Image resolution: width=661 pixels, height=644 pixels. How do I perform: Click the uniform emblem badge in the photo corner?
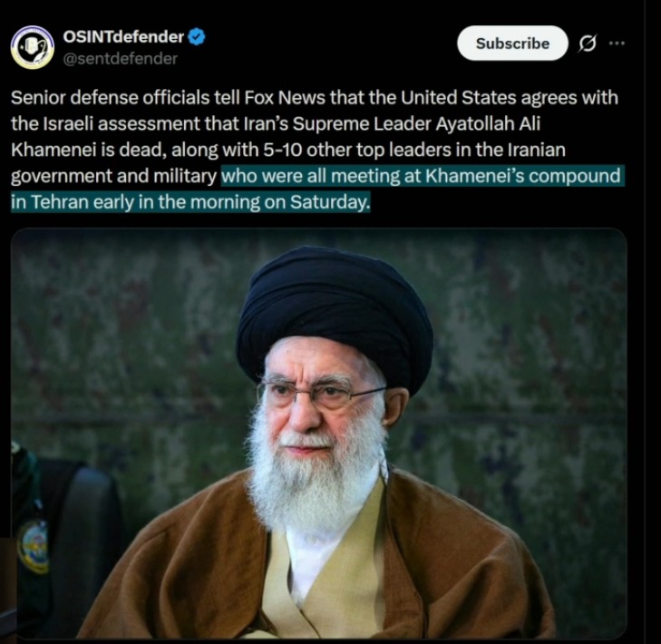point(33,544)
